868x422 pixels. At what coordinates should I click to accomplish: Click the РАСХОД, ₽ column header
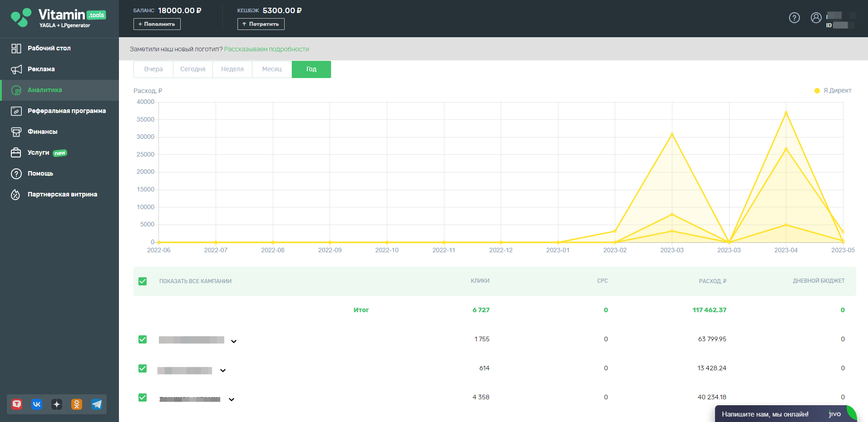713,281
